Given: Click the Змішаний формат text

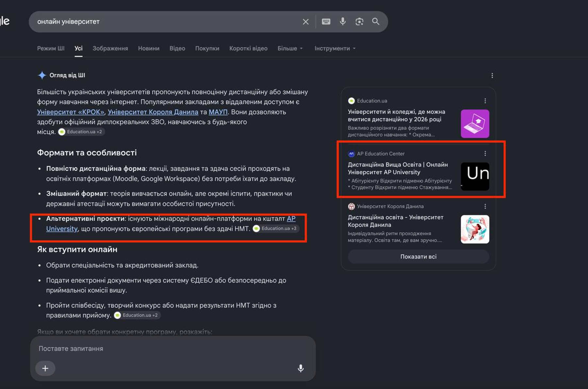Looking at the screenshot, I should 76,193.
